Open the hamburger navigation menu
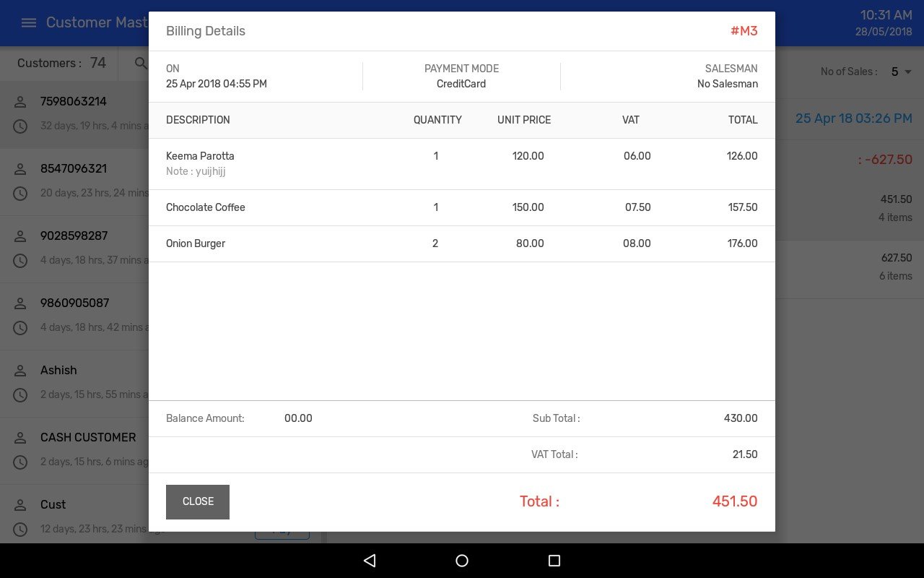The width and height of the screenshot is (924, 578). (x=29, y=22)
